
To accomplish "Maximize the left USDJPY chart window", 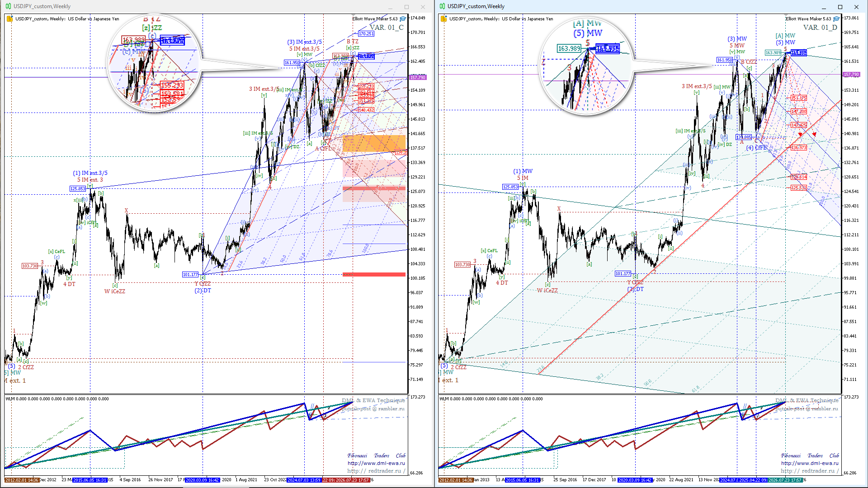I will click(406, 7).
